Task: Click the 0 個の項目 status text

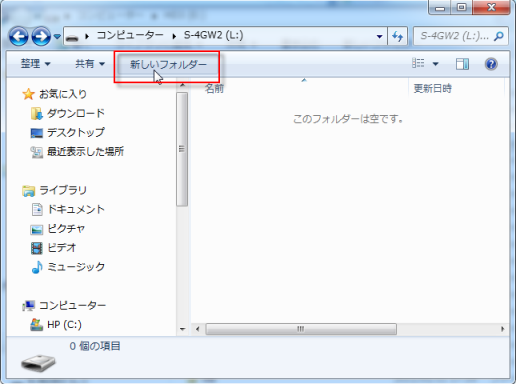Action: 95,346
